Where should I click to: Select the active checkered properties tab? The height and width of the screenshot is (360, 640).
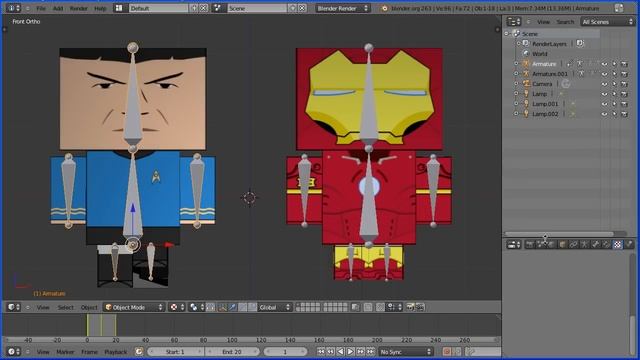coord(618,244)
